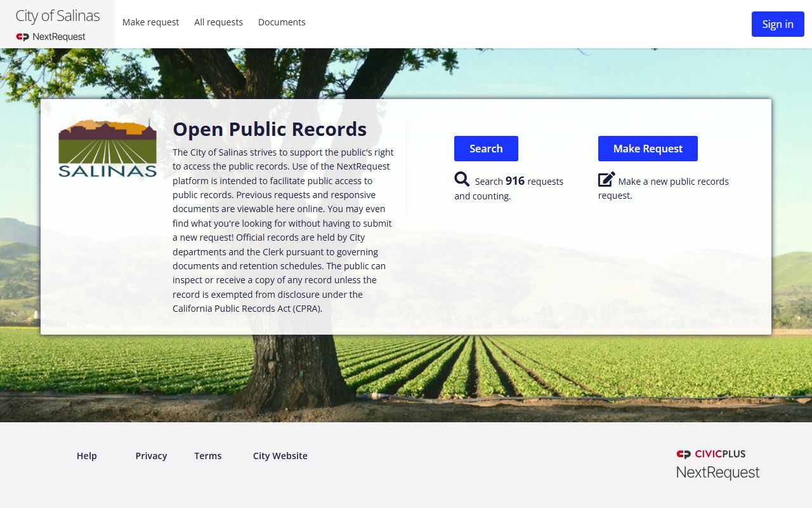Click the CivicPlus NextRequest footer logo
Viewport: 812px width, 508px height.
point(717,464)
